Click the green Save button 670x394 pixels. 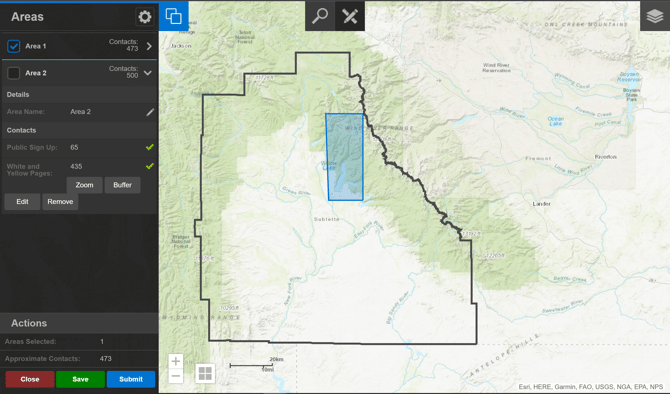coord(80,379)
